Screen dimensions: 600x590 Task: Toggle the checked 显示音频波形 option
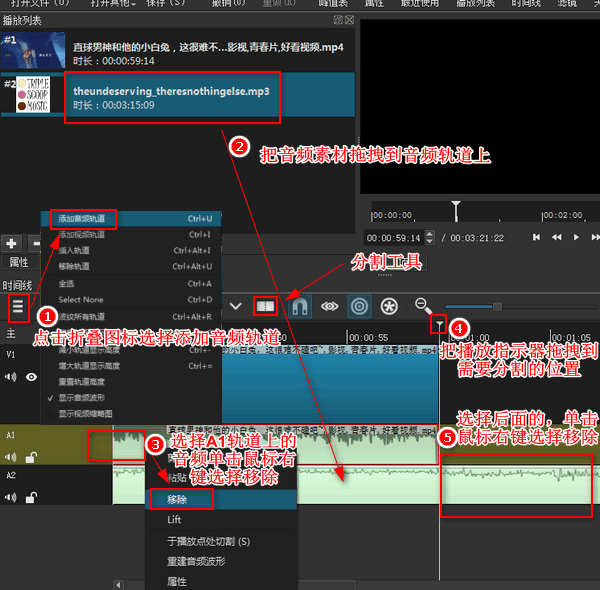point(131,398)
